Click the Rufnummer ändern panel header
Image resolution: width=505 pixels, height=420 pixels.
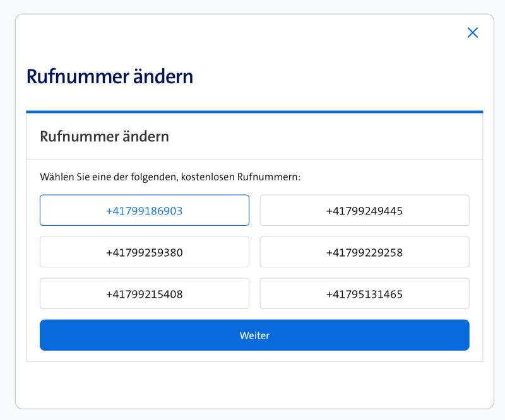[104, 136]
